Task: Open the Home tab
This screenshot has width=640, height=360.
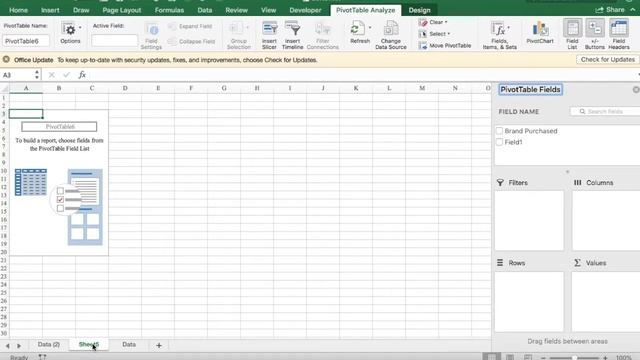Action: point(18,10)
